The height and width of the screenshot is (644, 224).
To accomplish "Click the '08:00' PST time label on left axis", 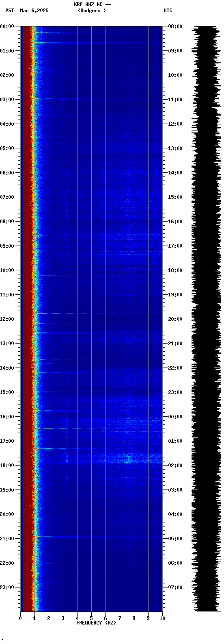I will coord(7,222).
